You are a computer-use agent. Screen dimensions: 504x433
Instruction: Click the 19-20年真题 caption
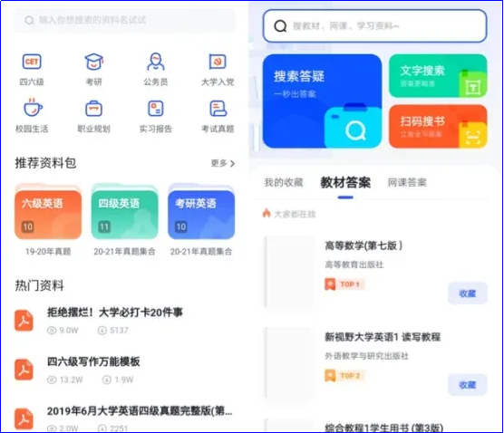tap(48, 252)
